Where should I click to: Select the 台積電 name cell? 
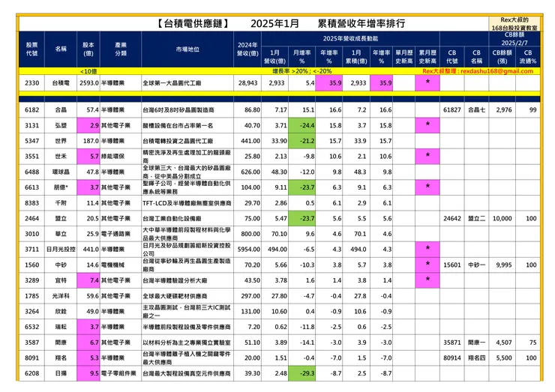click(61, 83)
